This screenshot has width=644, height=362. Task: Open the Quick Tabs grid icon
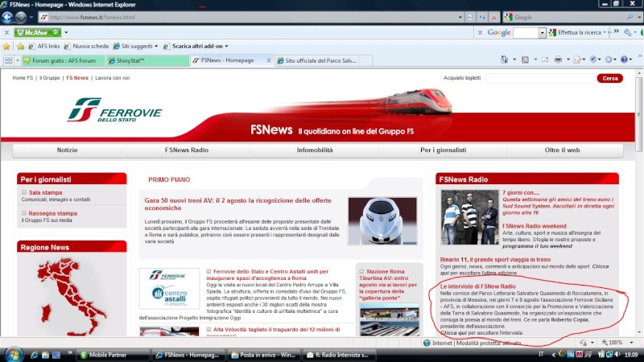(x=8, y=60)
